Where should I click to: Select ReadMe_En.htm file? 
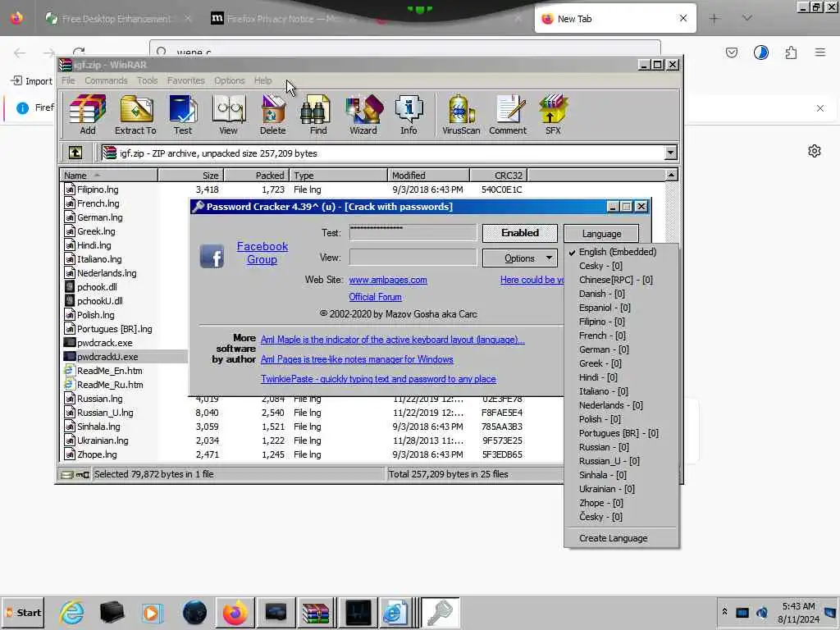109,371
